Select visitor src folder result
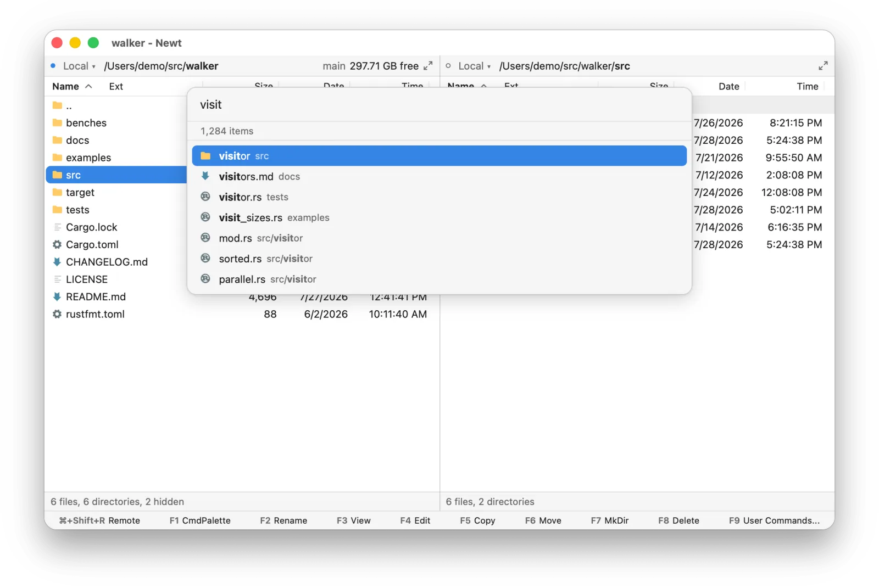This screenshot has width=879, height=588. pyautogui.click(x=439, y=156)
